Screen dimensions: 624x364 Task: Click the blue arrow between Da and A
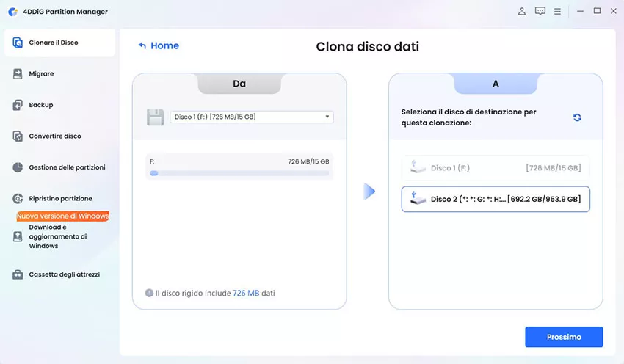[369, 192]
